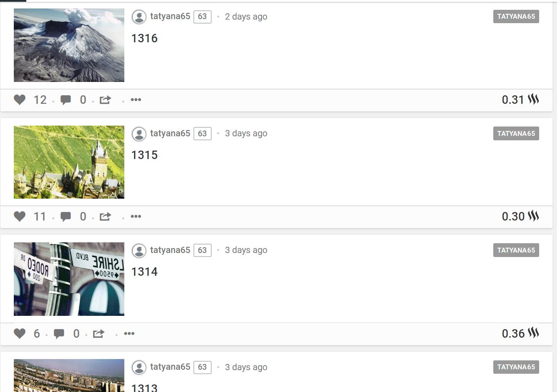Click the TATYANA65 tag on post 1314
The width and height of the screenshot is (557, 392).
pyautogui.click(x=516, y=250)
